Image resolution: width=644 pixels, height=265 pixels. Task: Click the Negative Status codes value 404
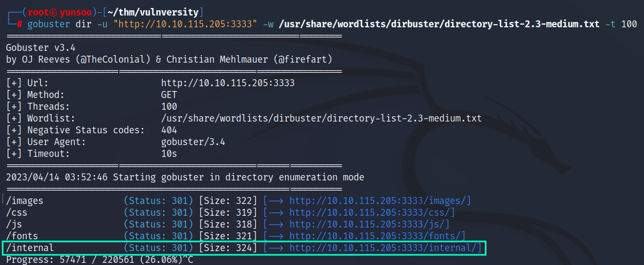click(x=169, y=130)
